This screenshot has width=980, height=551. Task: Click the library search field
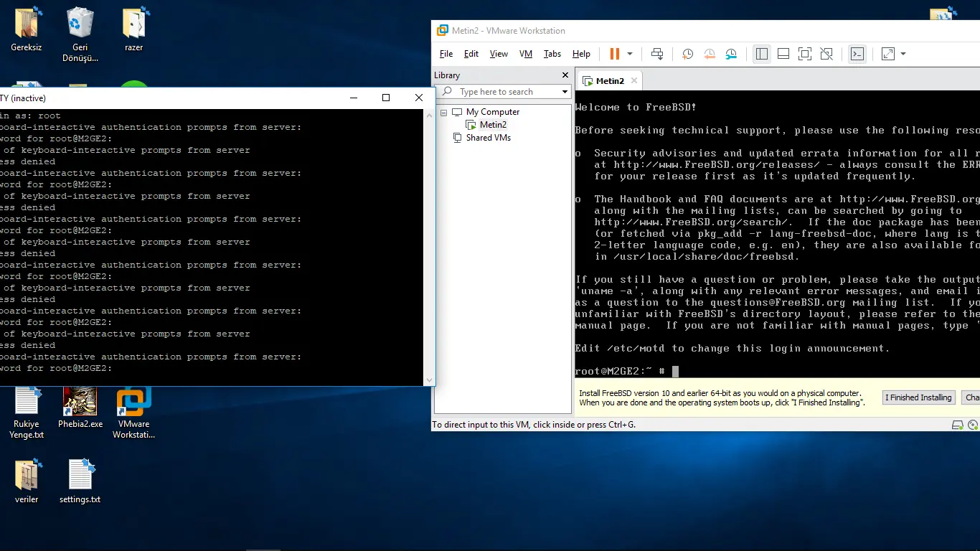pyautogui.click(x=502, y=92)
